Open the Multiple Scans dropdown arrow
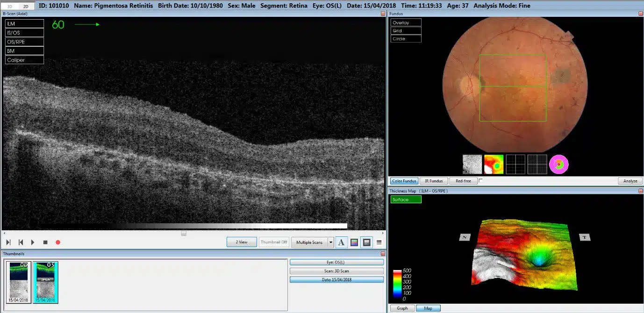Viewport: 644px width, 313px height. coord(331,242)
